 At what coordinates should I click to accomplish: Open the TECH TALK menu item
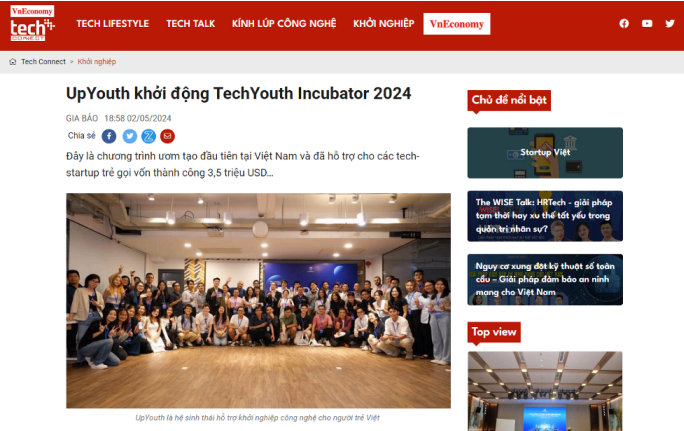click(191, 24)
